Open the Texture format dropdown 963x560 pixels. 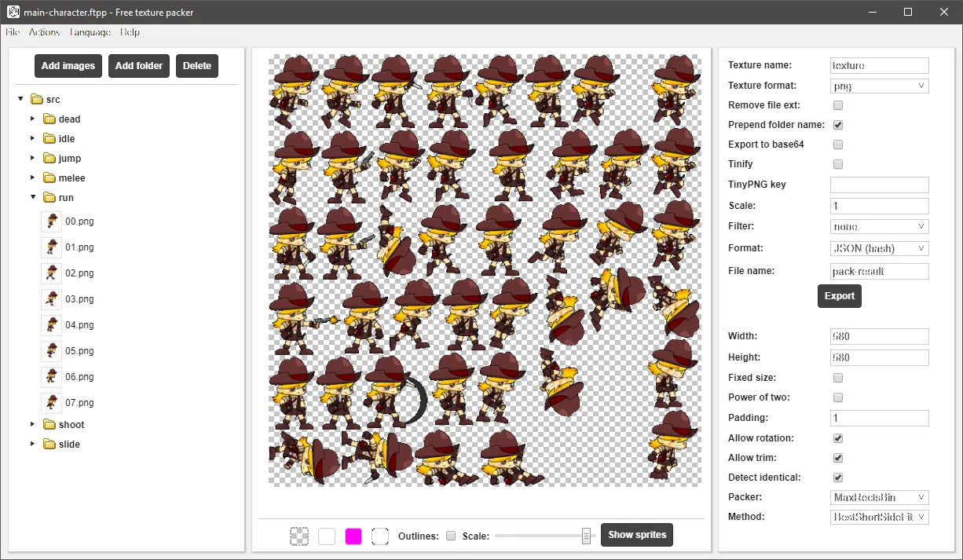click(880, 86)
